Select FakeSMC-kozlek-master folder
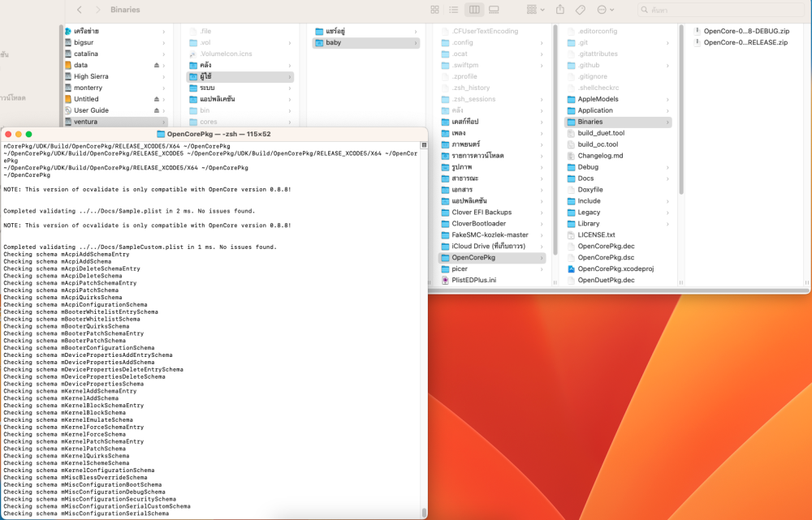The height and width of the screenshot is (520, 812). coord(492,235)
